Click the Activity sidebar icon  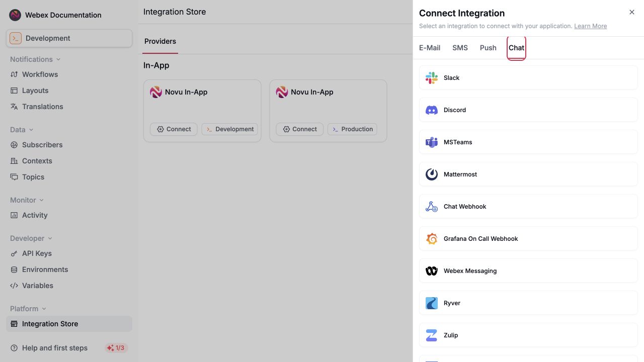14,215
